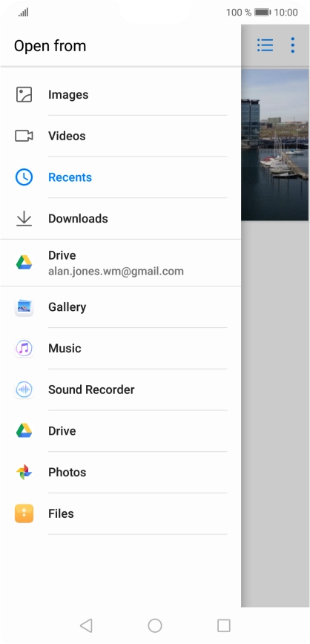310x644 pixels.
Task: Tap the Photos pinwheel icon
Action: [24, 473]
